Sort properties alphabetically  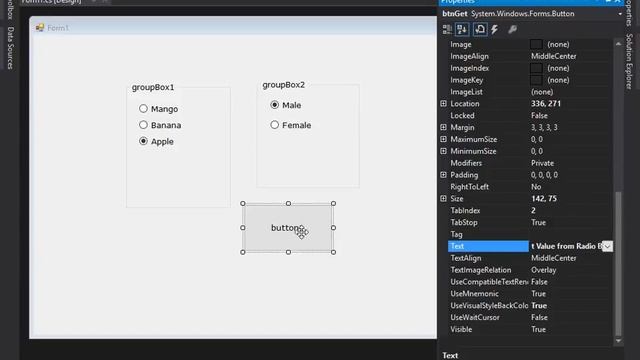pos(462,29)
